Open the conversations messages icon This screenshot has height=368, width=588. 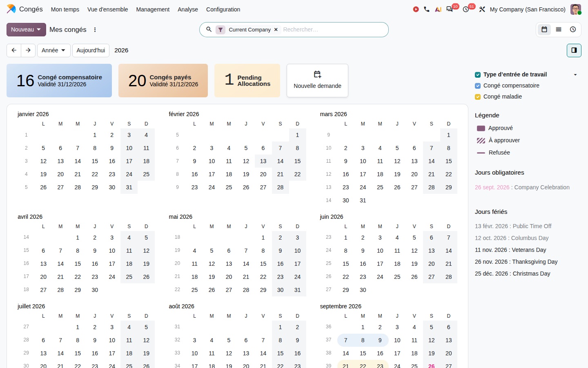[x=450, y=9]
